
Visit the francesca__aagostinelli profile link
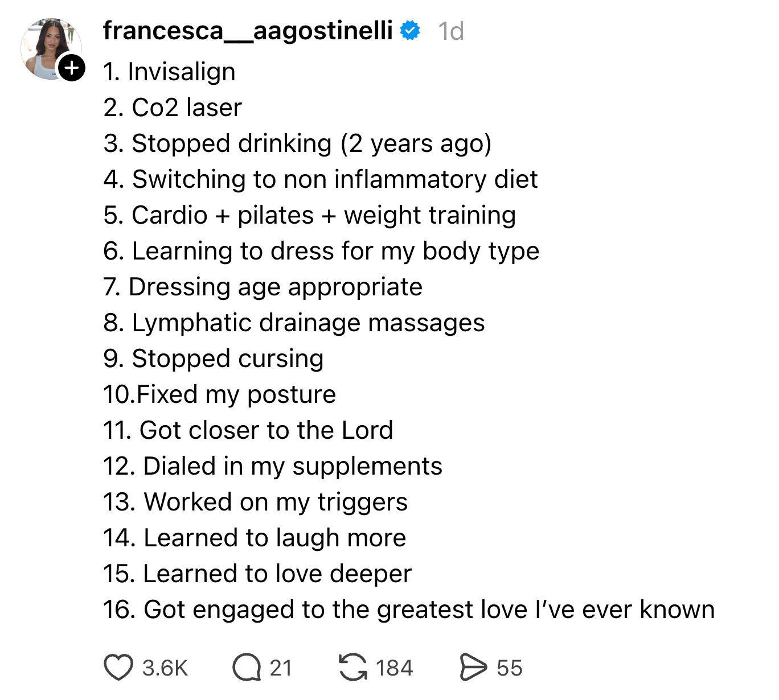point(248,31)
